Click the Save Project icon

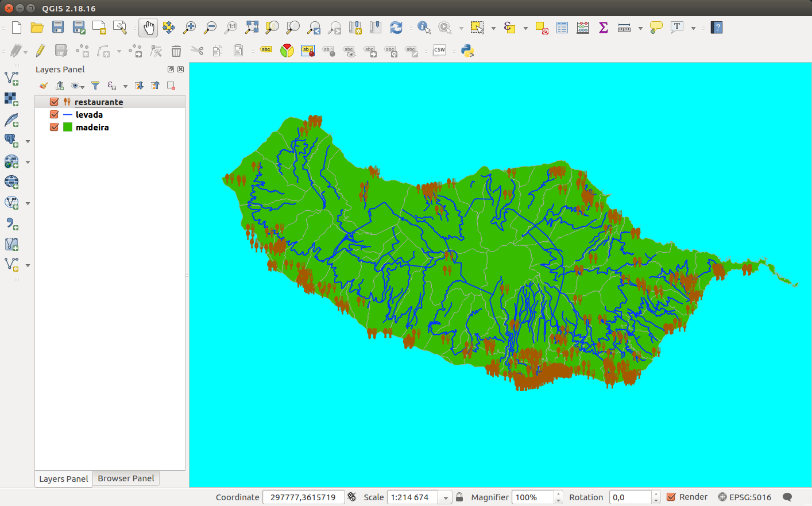click(58, 28)
